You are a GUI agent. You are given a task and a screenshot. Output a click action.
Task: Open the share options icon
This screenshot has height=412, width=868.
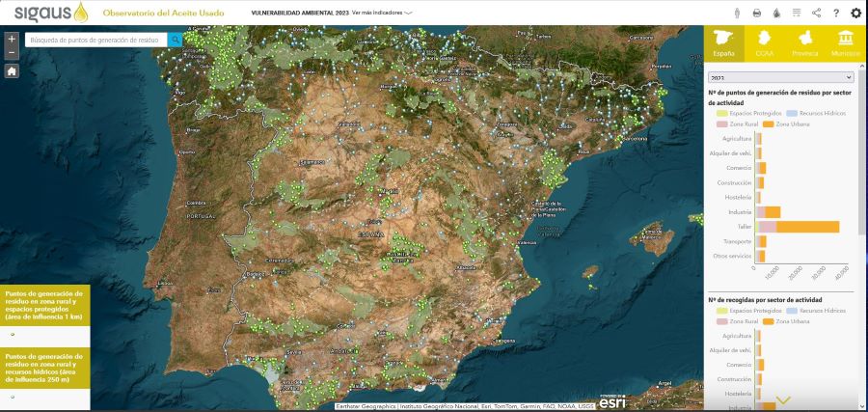816,14
